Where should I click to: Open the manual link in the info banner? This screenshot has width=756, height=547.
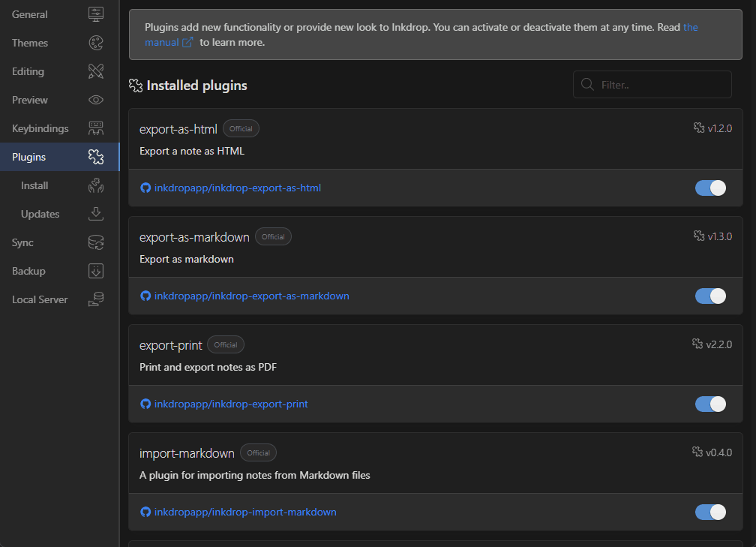(161, 43)
